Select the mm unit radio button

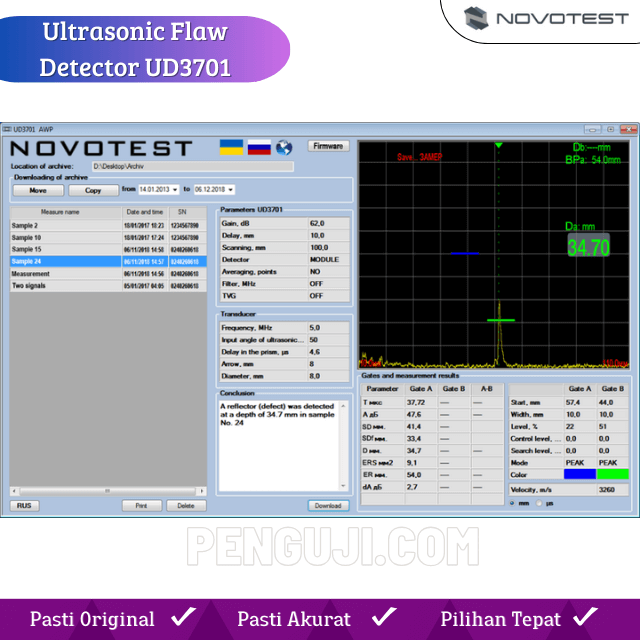(514, 503)
